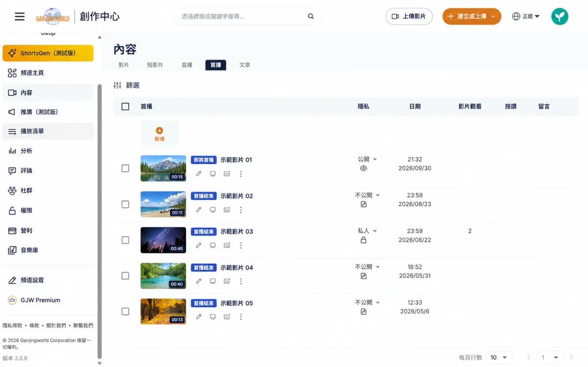Open the 正體 language dropdown
588x367 pixels.
click(526, 16)
